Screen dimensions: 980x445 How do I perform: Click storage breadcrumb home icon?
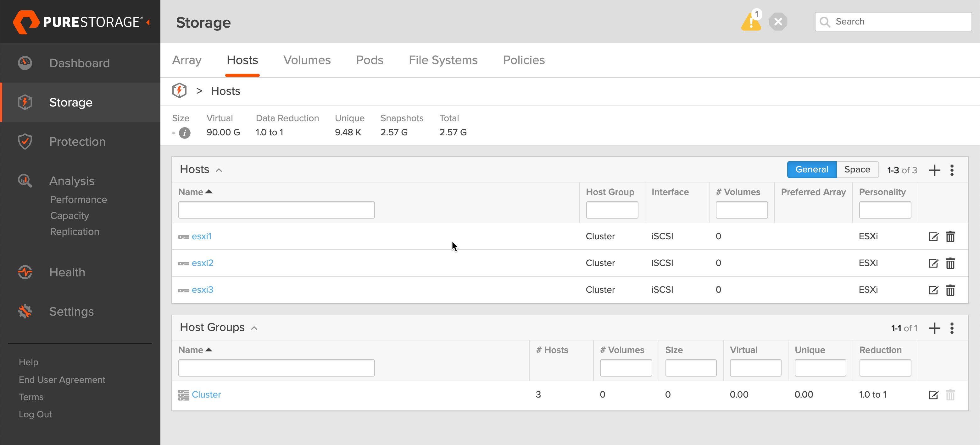[x=179, y=91]
